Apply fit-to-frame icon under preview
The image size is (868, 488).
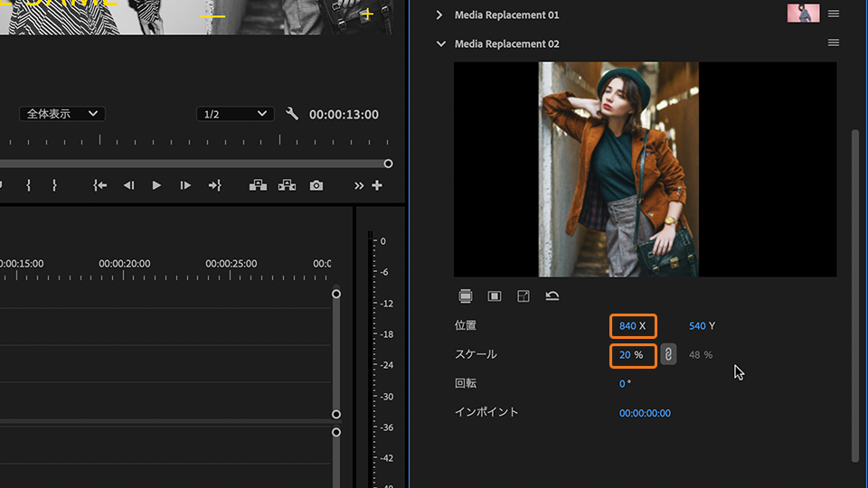coord(466,296)
